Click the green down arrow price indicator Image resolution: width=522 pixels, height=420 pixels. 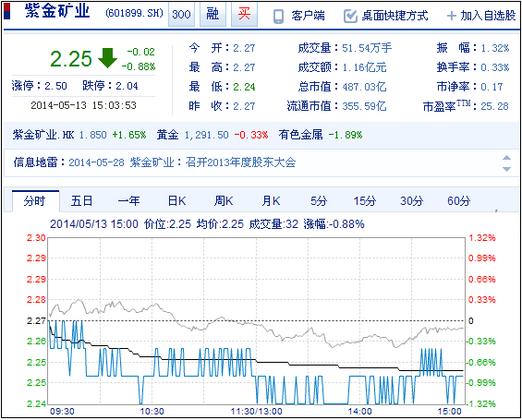click(x=107, y=58)
